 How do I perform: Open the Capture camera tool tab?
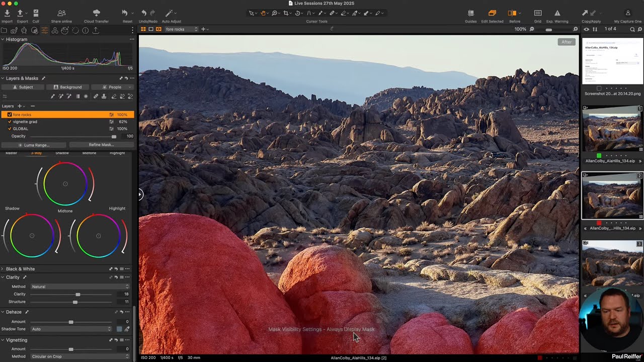[x=14, y=31]
